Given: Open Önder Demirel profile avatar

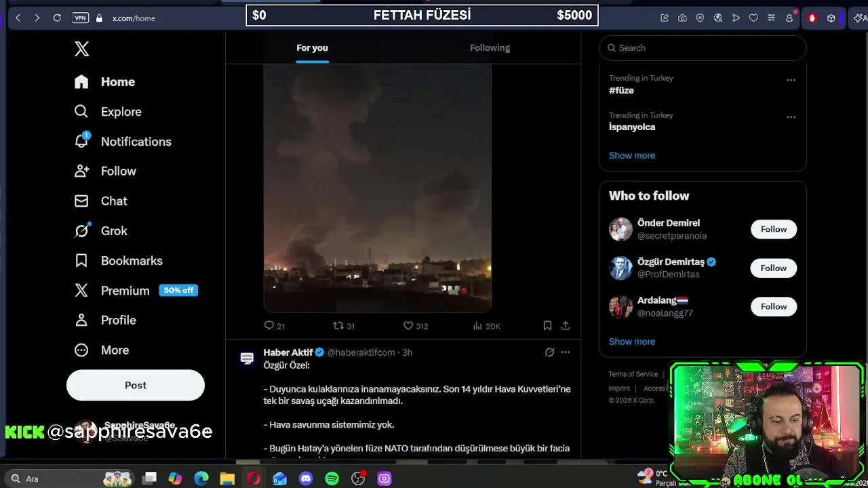Looking at the screenshot, I should click(x=620, y=229).
